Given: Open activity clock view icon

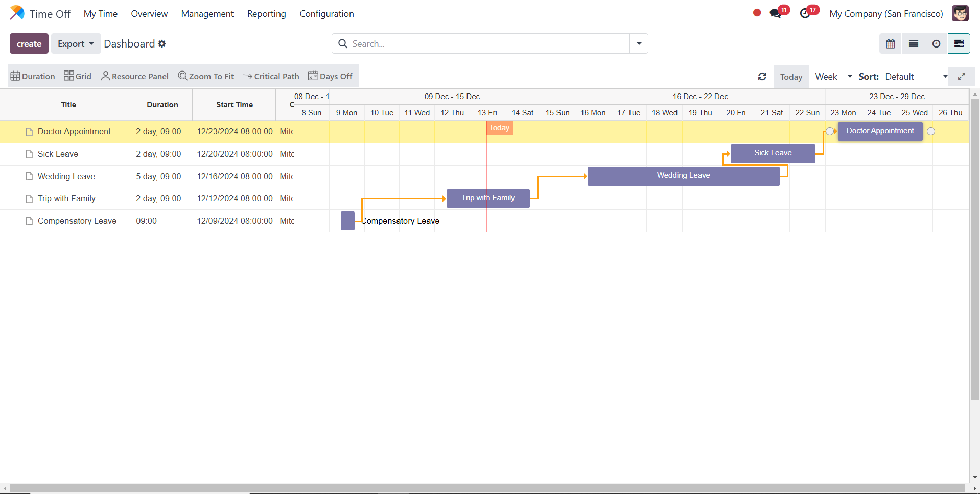Looking at the screenshot, I should [x=936, y=44].
